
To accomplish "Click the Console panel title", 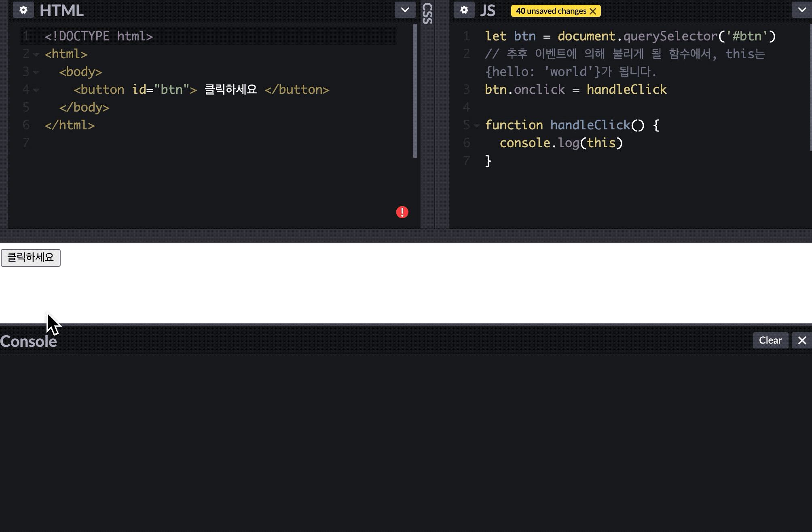I will coord(28,342).
